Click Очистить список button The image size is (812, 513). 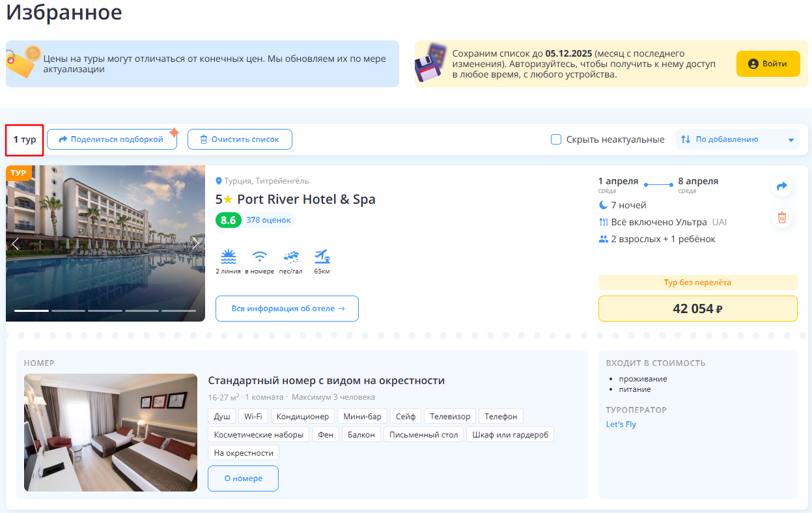[x=240, y=139]
